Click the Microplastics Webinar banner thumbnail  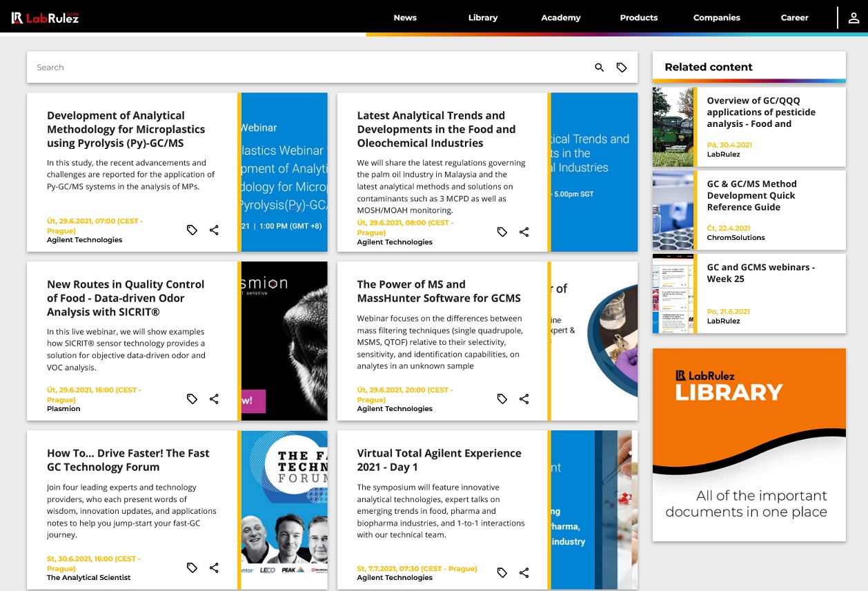click(x=284, y=172)
